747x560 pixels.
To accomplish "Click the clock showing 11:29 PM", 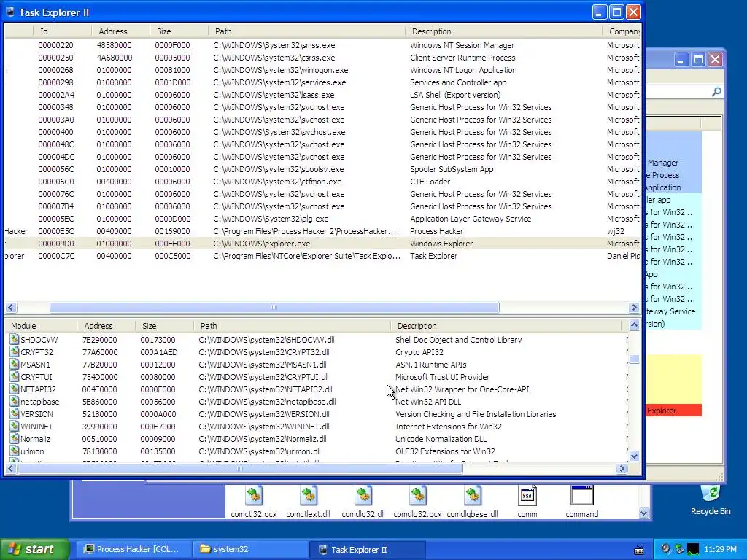I will click(x=720, y=550).
